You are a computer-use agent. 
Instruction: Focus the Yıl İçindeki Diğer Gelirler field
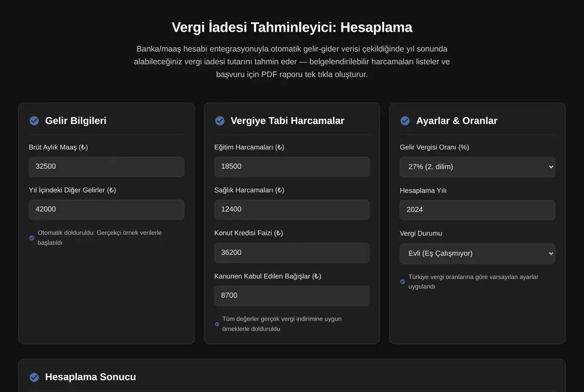pyautogui.click(x=107, y=210)
